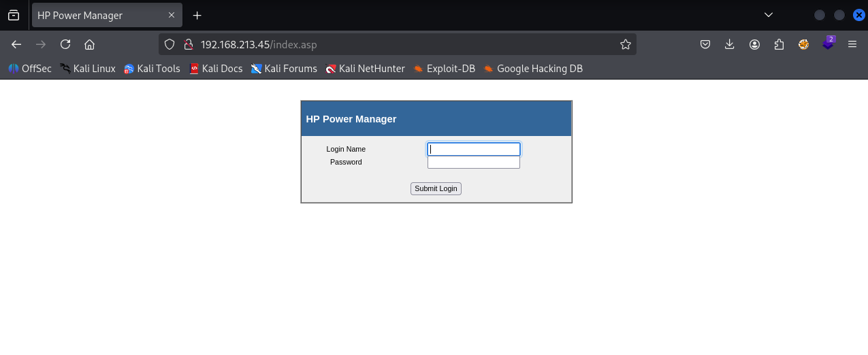Open the Downloads panel icon
This screenshot has width=868, height=355.
730,44
